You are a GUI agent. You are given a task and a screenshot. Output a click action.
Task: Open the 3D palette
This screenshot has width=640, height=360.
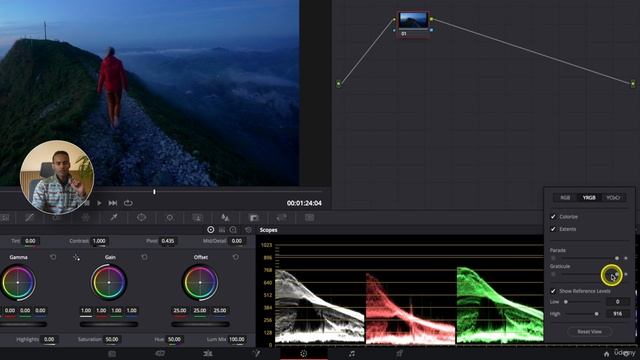(309, 218)
